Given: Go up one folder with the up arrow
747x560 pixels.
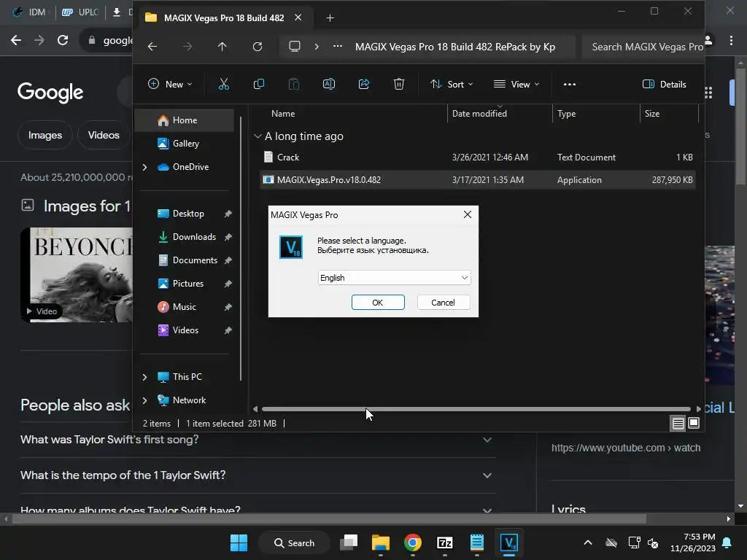Looking at the screenshot, I should coord(222,47).
